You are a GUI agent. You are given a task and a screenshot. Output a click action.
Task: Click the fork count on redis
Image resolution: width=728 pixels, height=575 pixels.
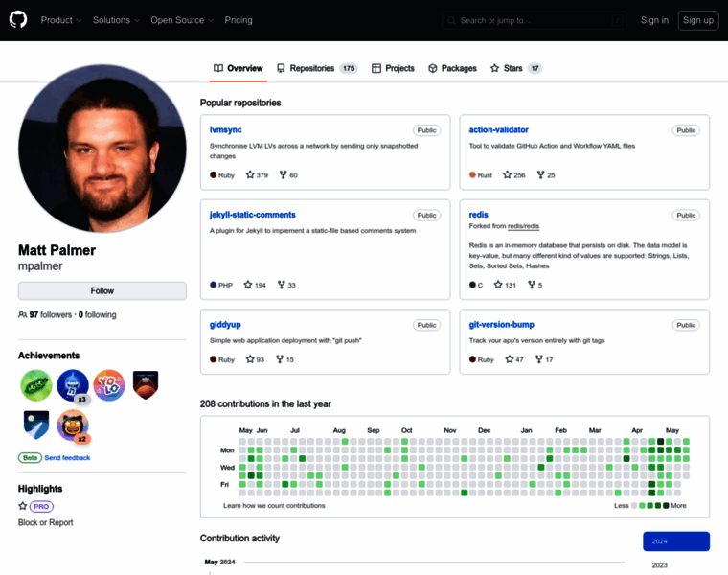point(535,285)
